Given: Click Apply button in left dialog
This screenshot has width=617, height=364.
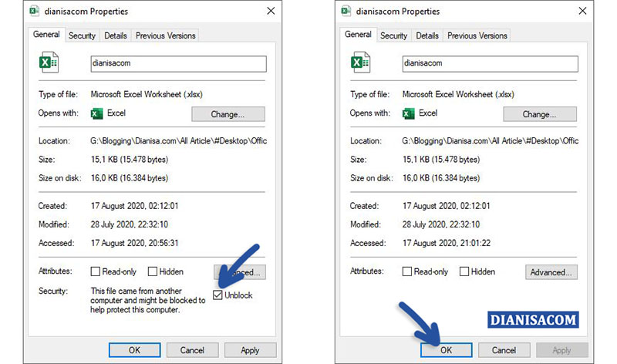Looking at the screenshot, I should tap(250, 349).
